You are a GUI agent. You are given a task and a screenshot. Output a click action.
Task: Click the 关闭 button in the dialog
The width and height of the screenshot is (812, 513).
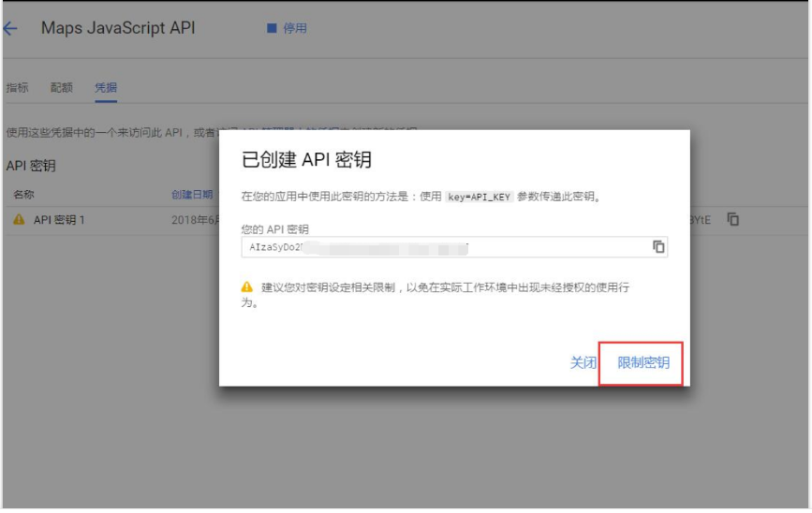[583, 363]
